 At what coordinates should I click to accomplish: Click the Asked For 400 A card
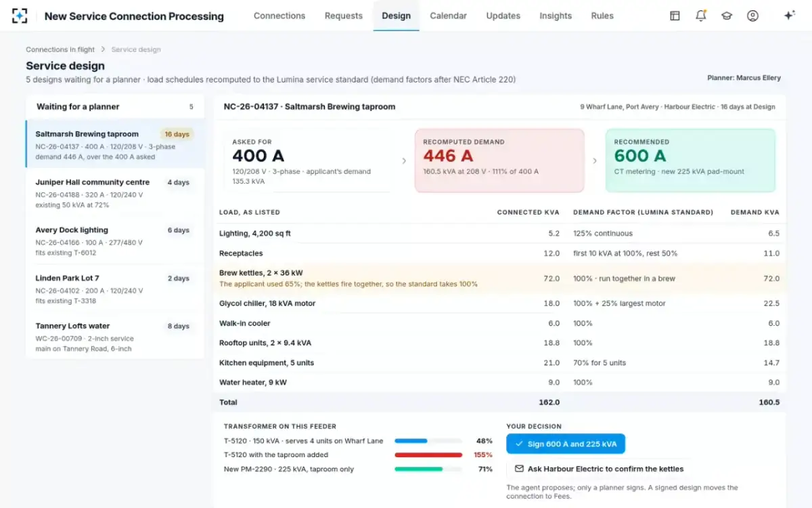pyautogui.click(x=309, y=161)
